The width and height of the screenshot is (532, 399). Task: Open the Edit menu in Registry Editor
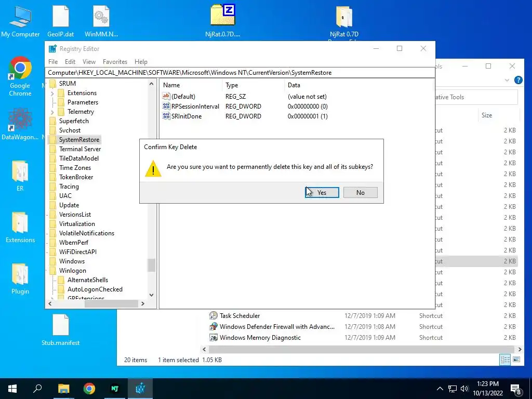(x=70, y=62)
